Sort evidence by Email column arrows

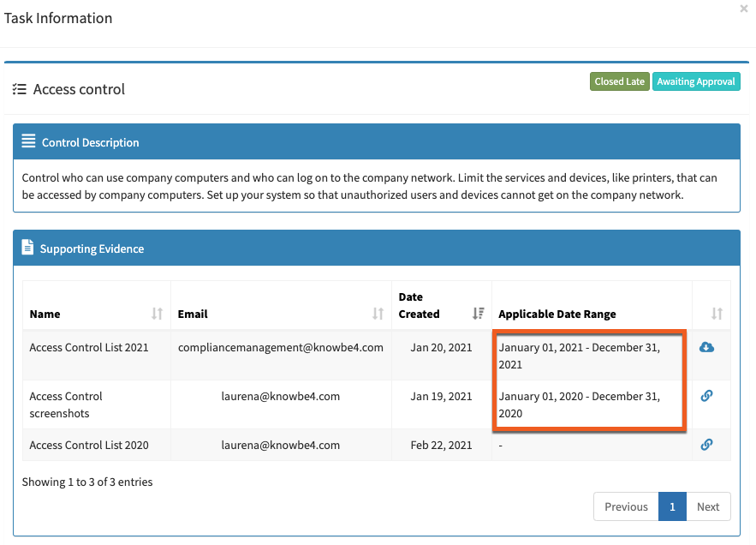coord(378,314)
